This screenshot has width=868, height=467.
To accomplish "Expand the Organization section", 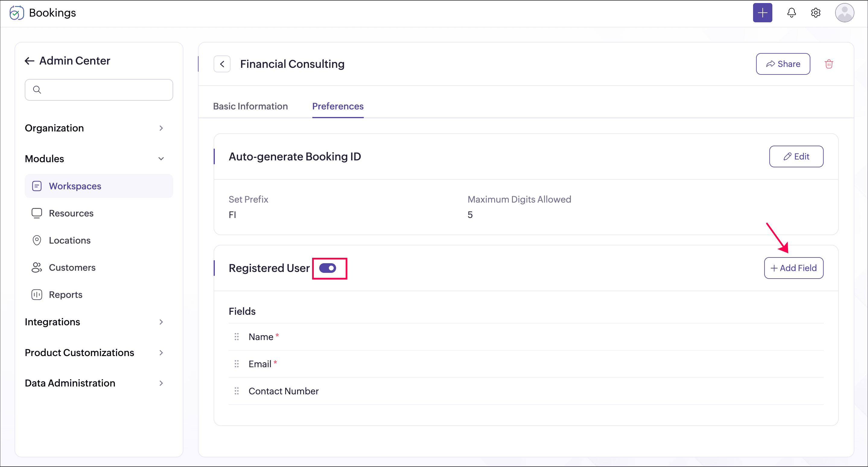I will pyautogui.click(x=161, y=128).
